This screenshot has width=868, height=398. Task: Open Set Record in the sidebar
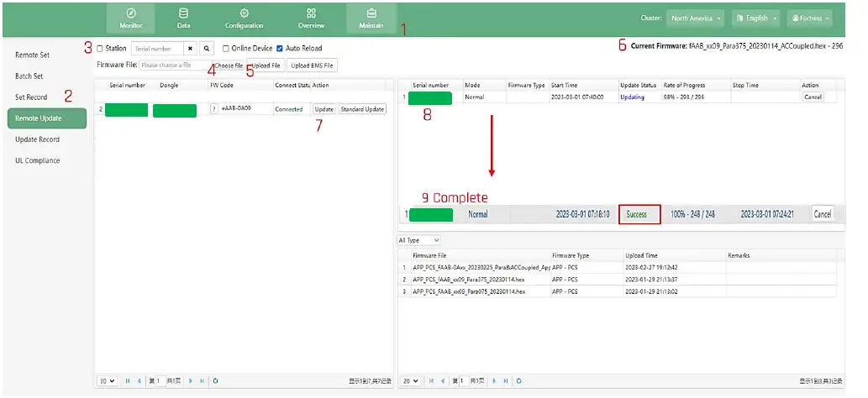(31, 97)
